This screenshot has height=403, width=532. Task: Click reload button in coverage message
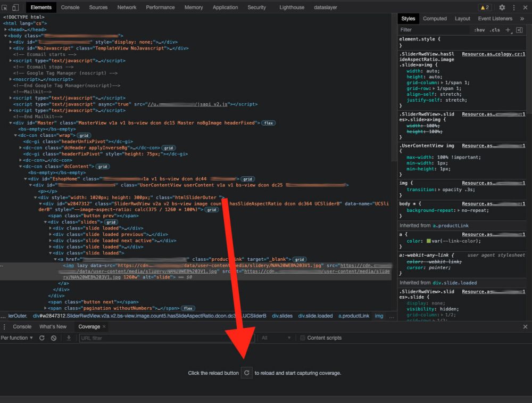[247, 373]
